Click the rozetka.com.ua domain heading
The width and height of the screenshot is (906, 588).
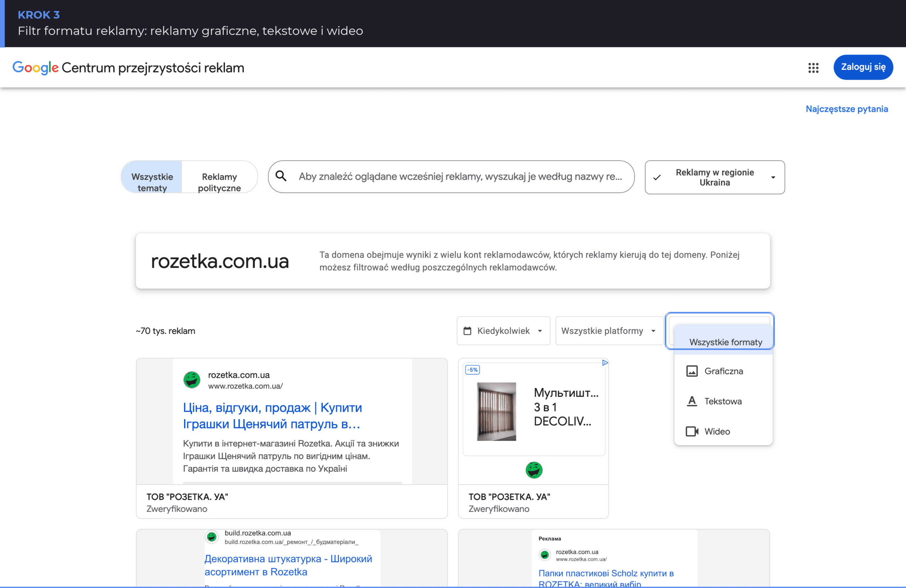220,261
